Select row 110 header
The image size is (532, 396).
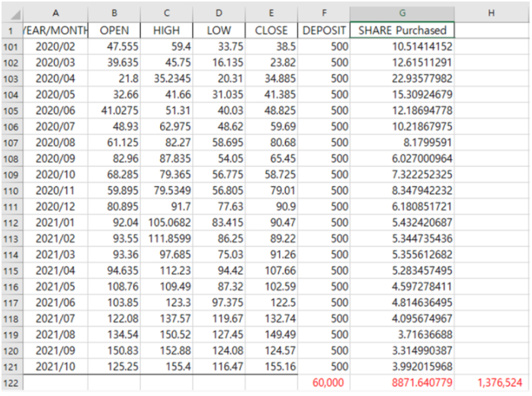tap(11, 190)
